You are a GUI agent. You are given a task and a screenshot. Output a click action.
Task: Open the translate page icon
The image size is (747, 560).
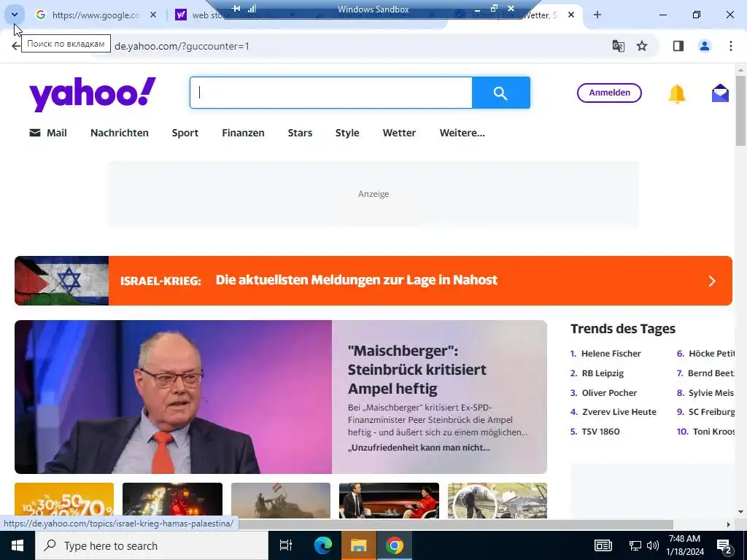click(x=619, y=46)
